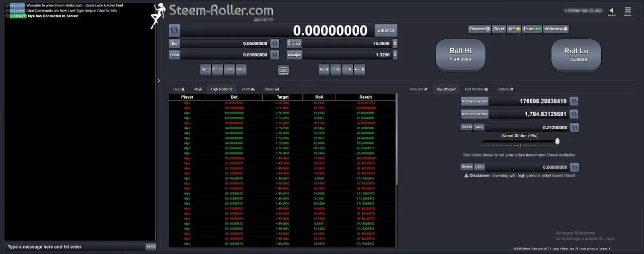This screenshot has width=644, height=254.
Task: Click the Withdraw button
Action: tap(556, 29)
